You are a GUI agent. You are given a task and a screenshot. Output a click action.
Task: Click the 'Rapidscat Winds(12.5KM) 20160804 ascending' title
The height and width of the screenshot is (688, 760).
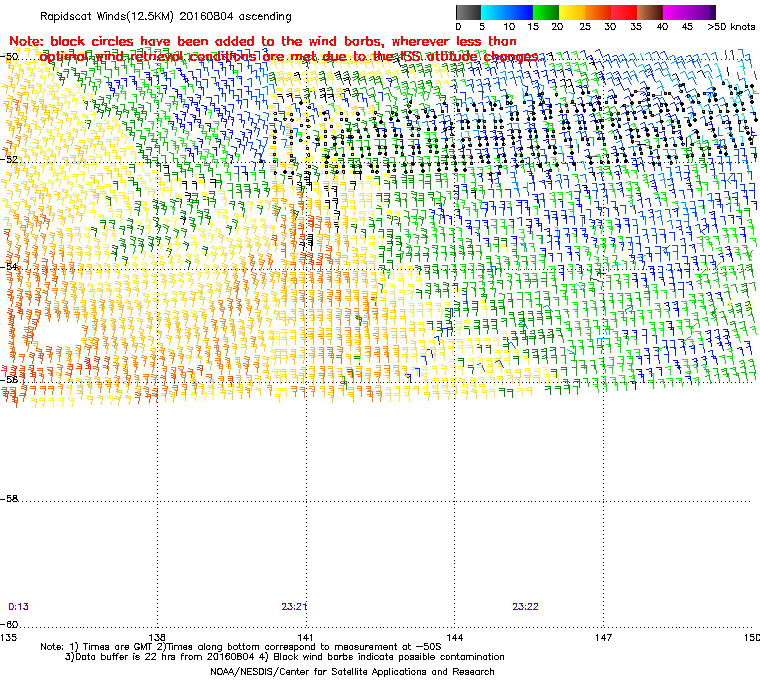pyautogui.click(x=166, y=16)
